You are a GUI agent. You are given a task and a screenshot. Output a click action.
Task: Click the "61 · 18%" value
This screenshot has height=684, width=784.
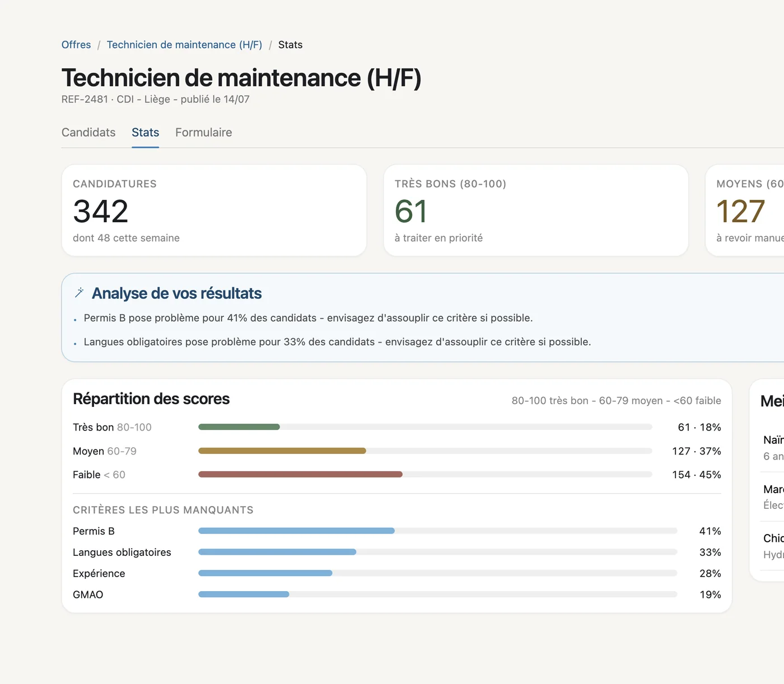coord(699,427)
